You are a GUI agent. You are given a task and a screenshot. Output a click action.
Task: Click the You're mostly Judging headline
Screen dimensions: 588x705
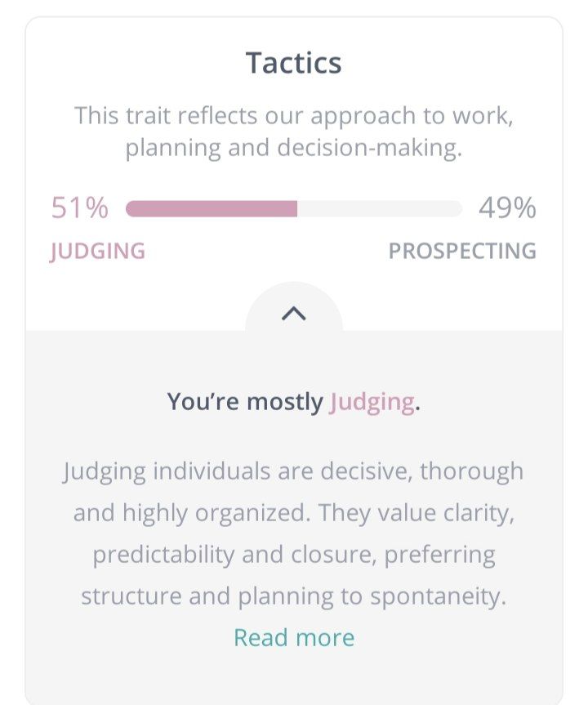[293, 402]
